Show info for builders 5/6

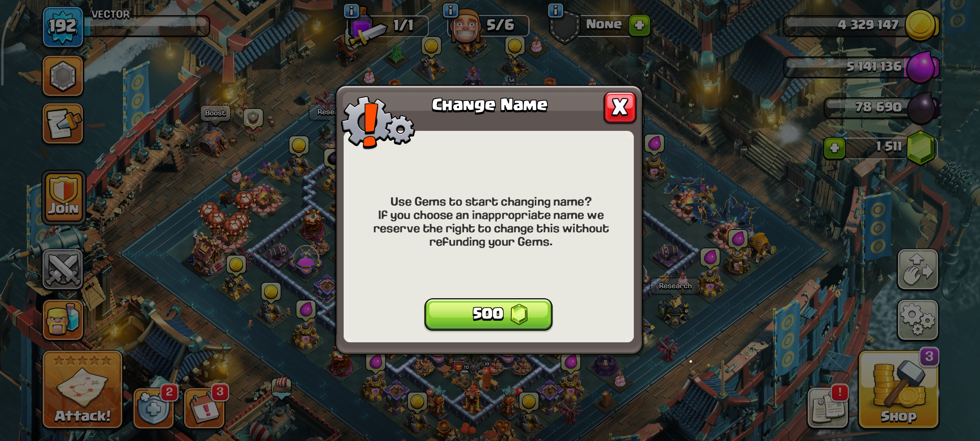click(451, 10)
